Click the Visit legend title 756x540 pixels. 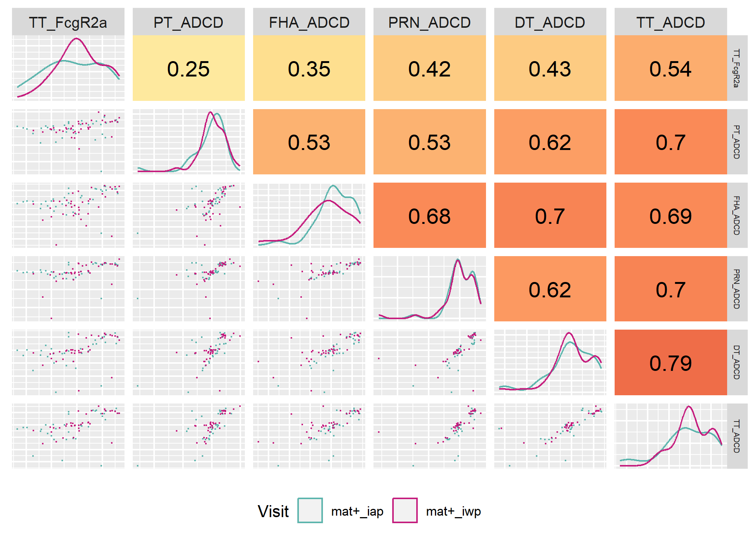point(273,511)
